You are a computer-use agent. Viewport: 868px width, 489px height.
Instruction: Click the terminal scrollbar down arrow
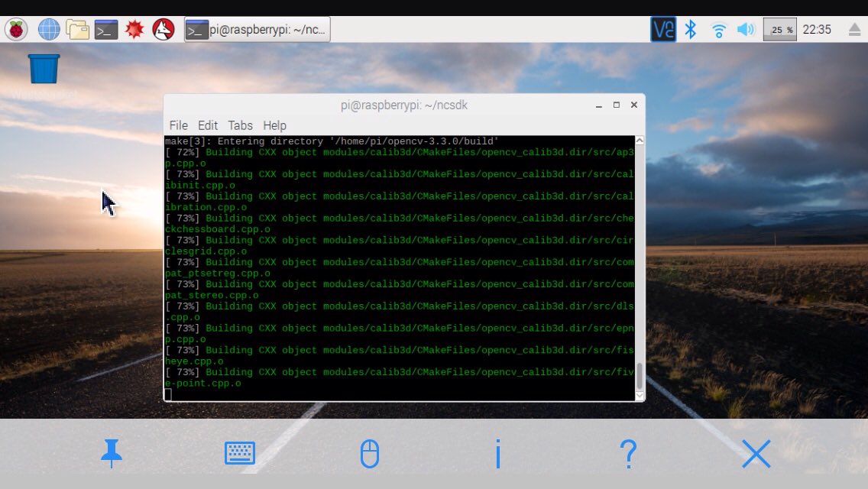tap(640, 396)
